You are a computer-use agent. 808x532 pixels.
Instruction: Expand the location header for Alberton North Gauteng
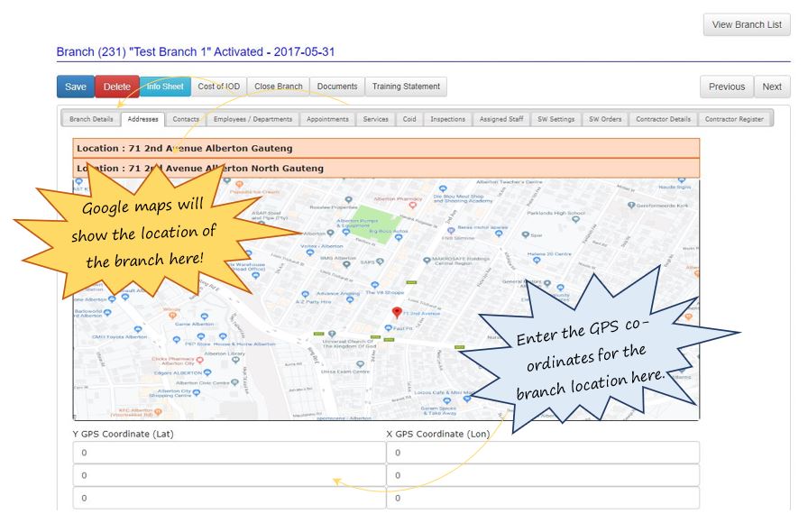point(386,168)
